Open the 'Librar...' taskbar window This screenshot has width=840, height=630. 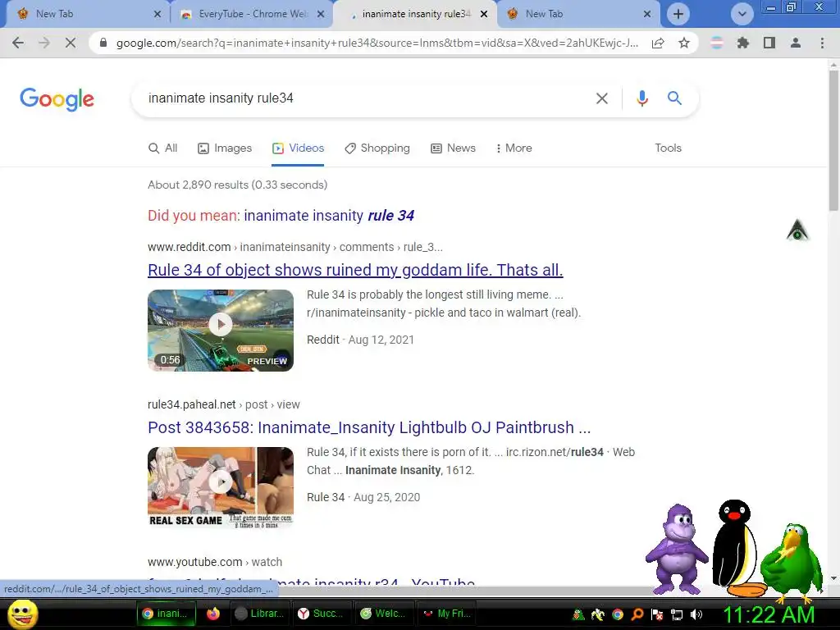(x=259, y=614)
